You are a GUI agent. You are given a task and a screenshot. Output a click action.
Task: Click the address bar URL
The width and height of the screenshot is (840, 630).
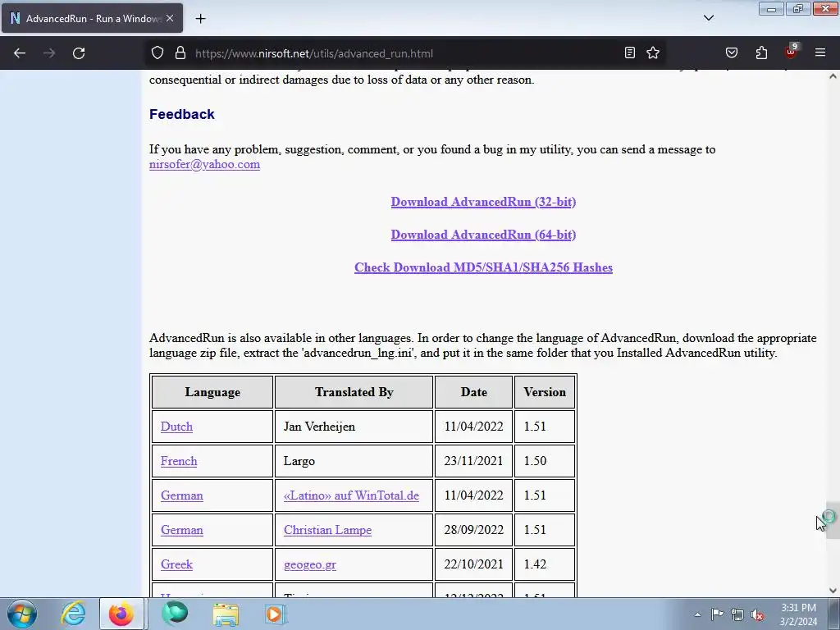coord(314,53)
